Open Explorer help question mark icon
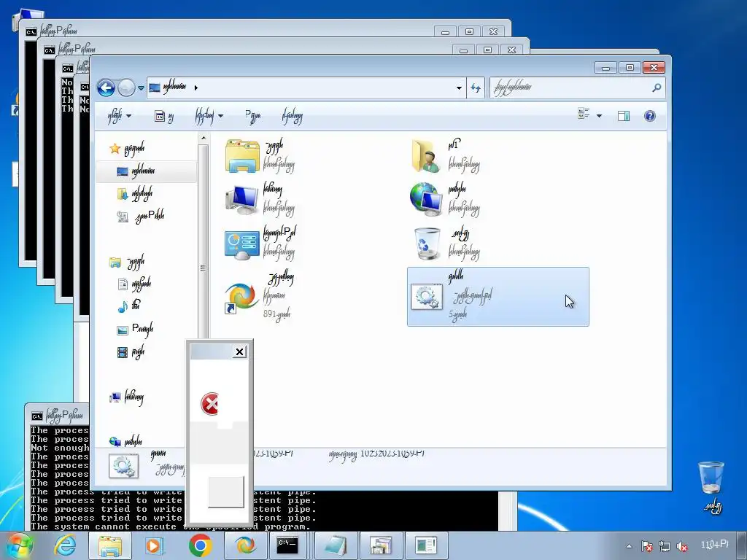747x560 pixels. coord(650,116)
